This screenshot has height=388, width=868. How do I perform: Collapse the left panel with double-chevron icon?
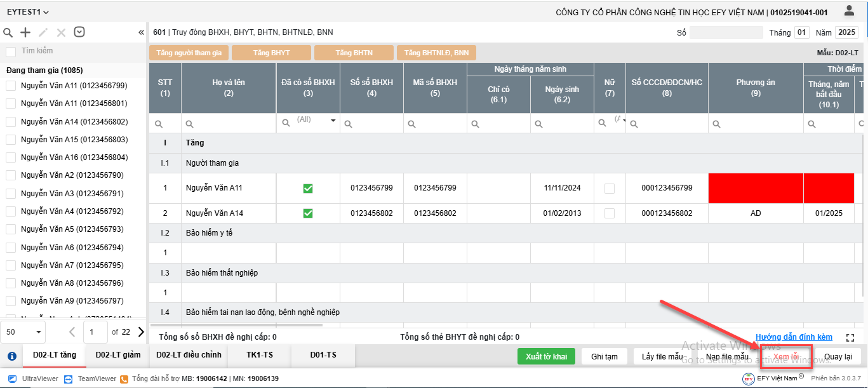click(141, 32)
